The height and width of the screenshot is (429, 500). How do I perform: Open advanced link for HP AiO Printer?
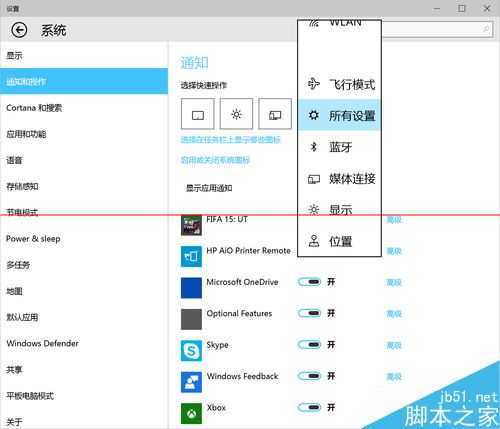click(394, 251)
